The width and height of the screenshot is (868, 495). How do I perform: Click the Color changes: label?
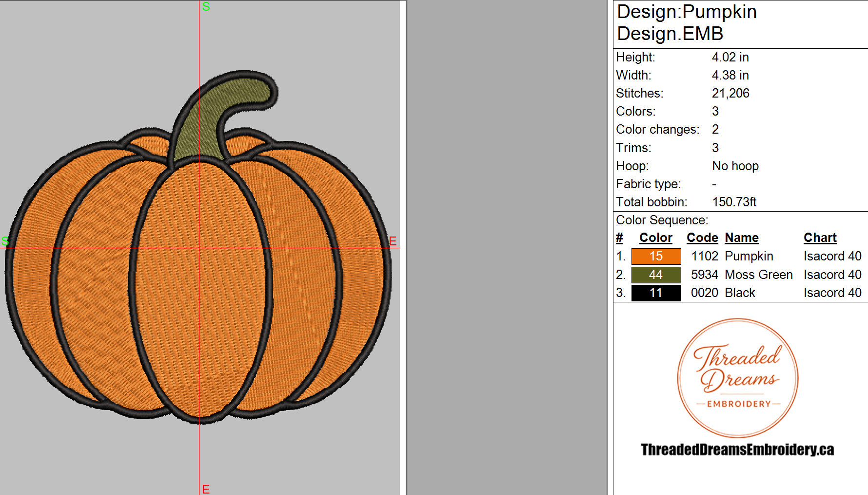(x=657, y=129)
